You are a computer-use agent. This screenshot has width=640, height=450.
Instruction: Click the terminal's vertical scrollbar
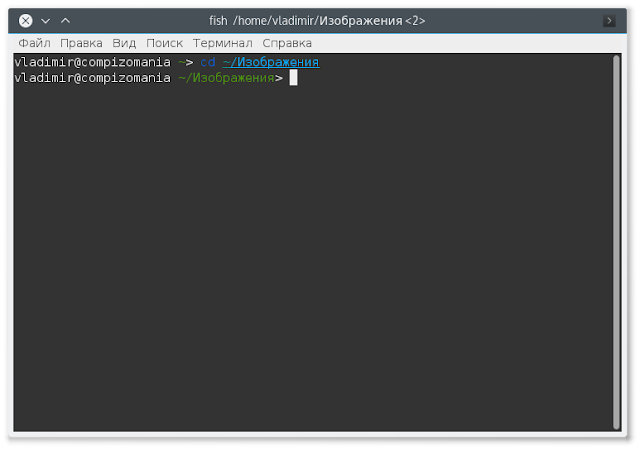(616, 243)
